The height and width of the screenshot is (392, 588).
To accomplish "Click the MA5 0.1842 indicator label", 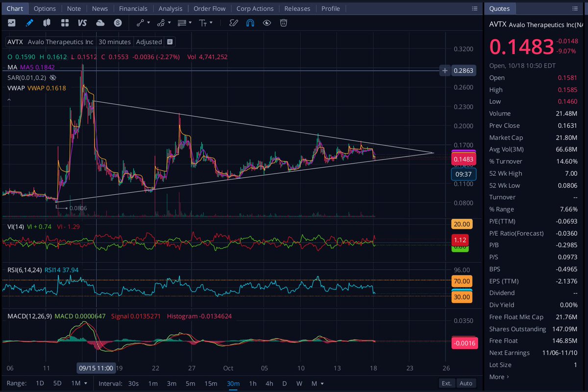I will pyautogui.click(x=37, y=67).
